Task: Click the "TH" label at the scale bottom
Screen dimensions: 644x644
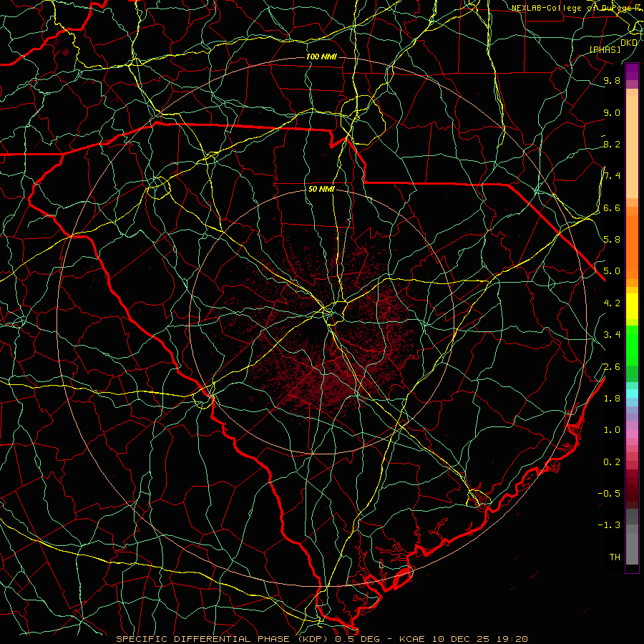Action: click(615, 557)
